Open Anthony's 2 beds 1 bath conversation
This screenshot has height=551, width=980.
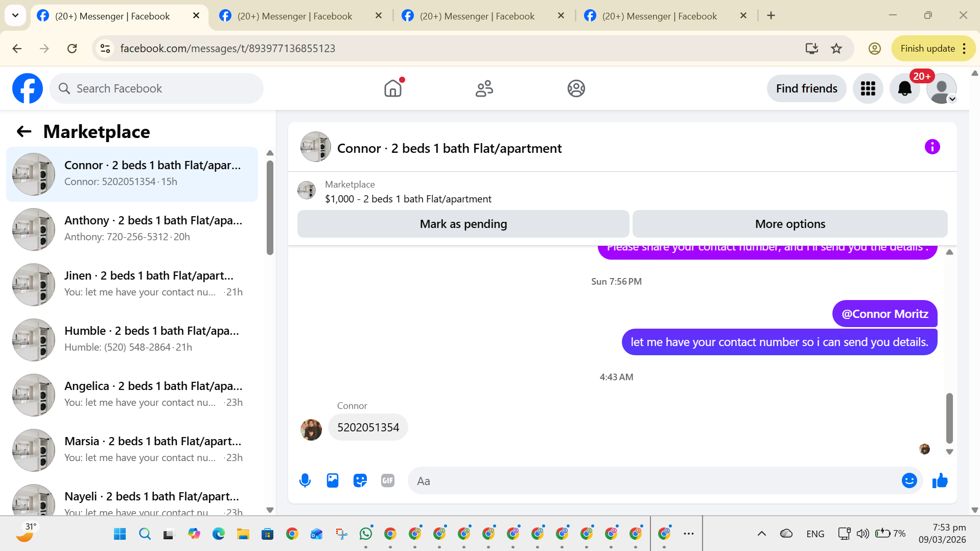click(x=132, y=229)
